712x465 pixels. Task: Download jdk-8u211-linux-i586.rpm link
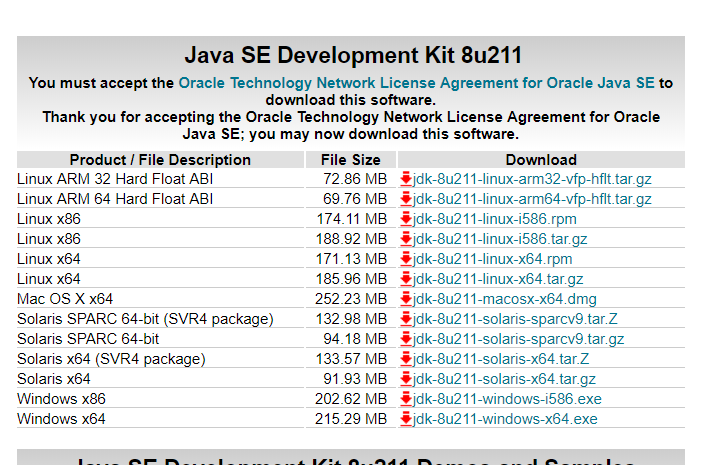[494, 219]
